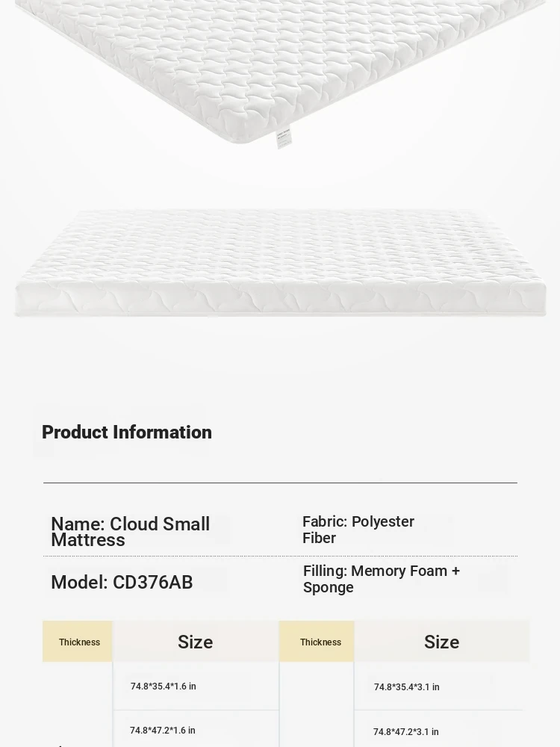The height and width of the screenshot is (747, 560).
Task: Click the Fabric: Polyester Fiber text
Action: tap(358, 530)
